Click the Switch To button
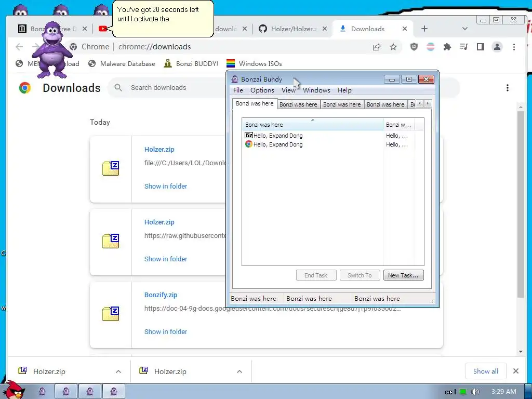 (360, 275)
